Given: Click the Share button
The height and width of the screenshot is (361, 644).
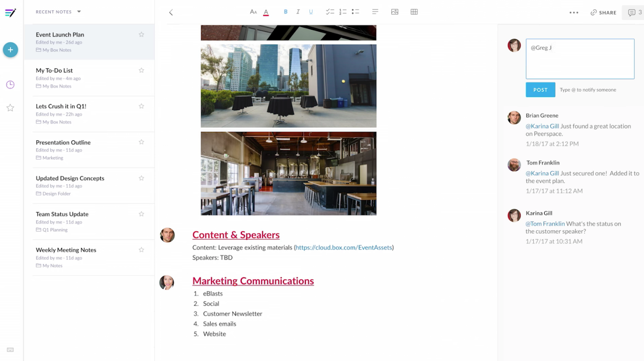Looking at the screenshot, I should coord(603,13).
